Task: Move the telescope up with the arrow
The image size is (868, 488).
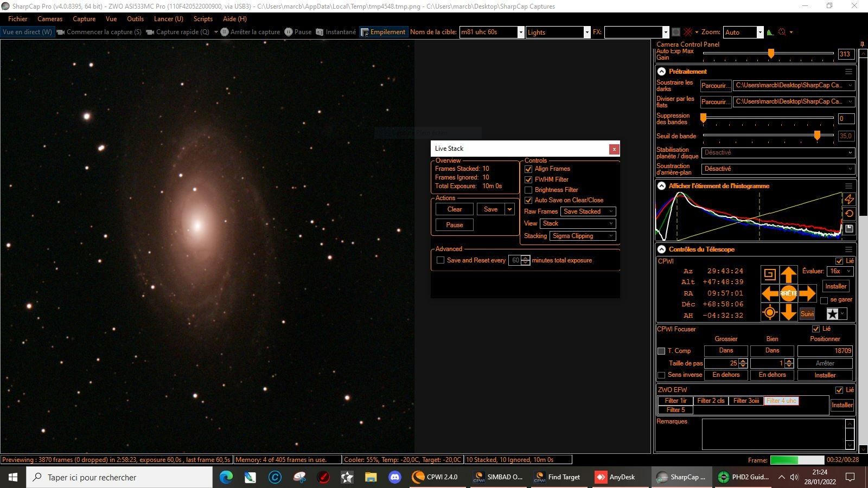Action: tap(789, 274)
